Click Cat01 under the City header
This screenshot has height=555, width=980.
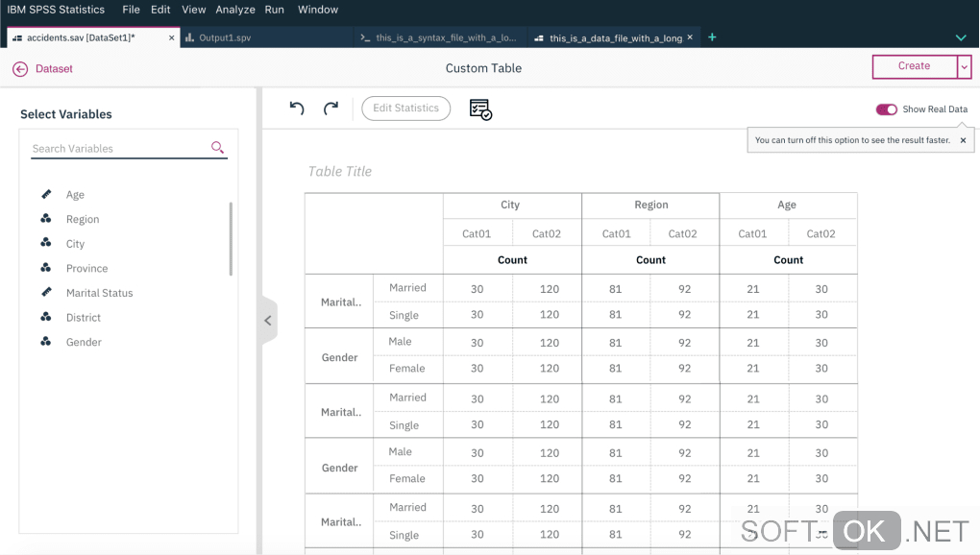pyautogui.click(x=477, y=233)
